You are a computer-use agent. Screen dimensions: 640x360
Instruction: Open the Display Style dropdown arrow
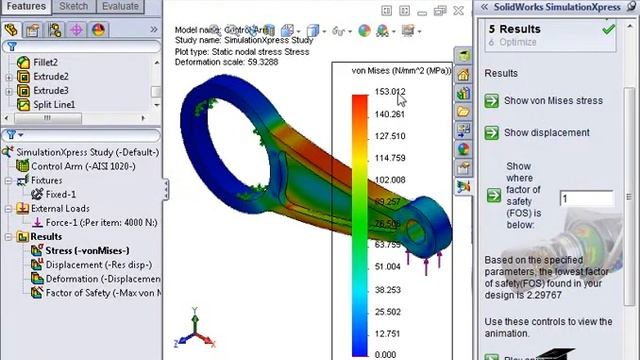(x=324, y=31)
